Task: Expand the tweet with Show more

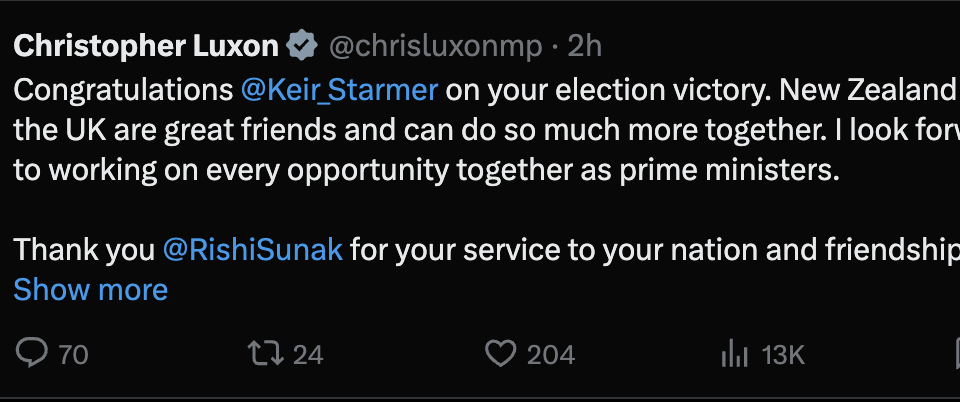Action: click(90, 290)
